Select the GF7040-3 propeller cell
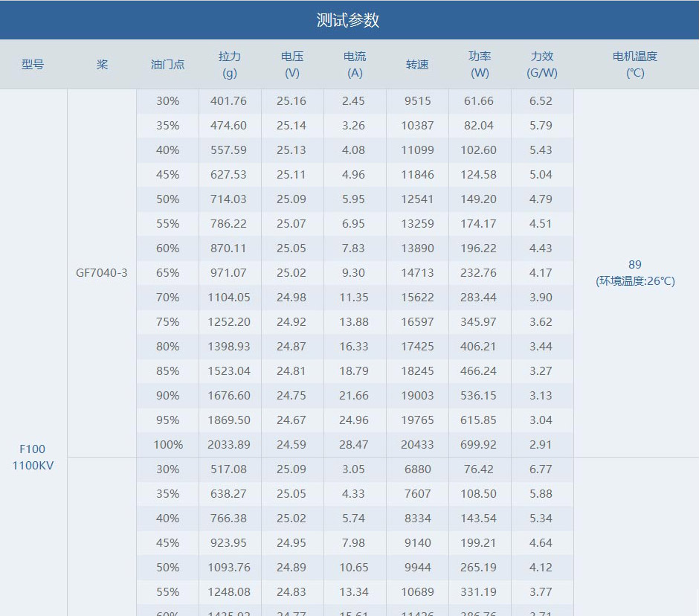The image size is (699, 616). click(102, 272)
